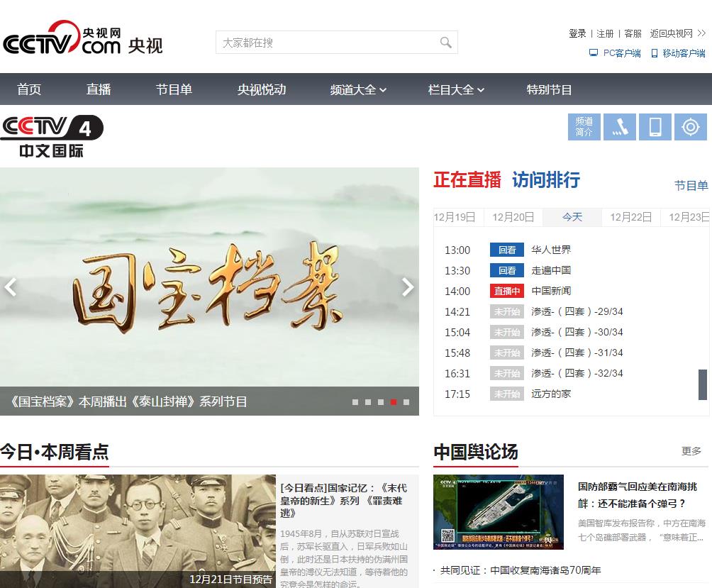The height and width of the screenshot is (588, 712).
Task: Click 回看 button for 华人世界
Action: [507, 250]
